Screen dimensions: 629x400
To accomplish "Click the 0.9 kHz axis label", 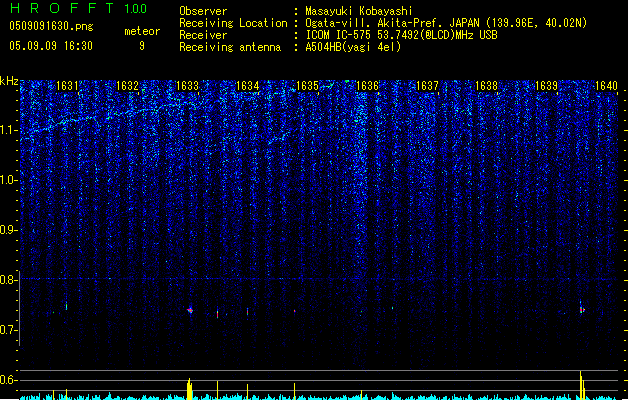I will pyautogui.click(x=8, y=230).
